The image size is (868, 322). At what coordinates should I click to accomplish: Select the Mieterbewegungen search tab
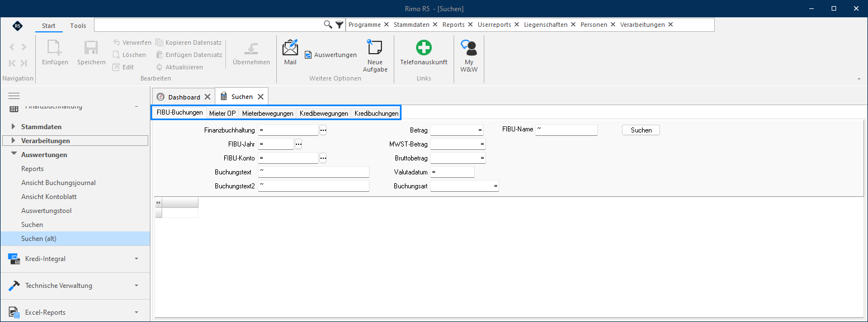pyautogui.click(x=268, y=113)
